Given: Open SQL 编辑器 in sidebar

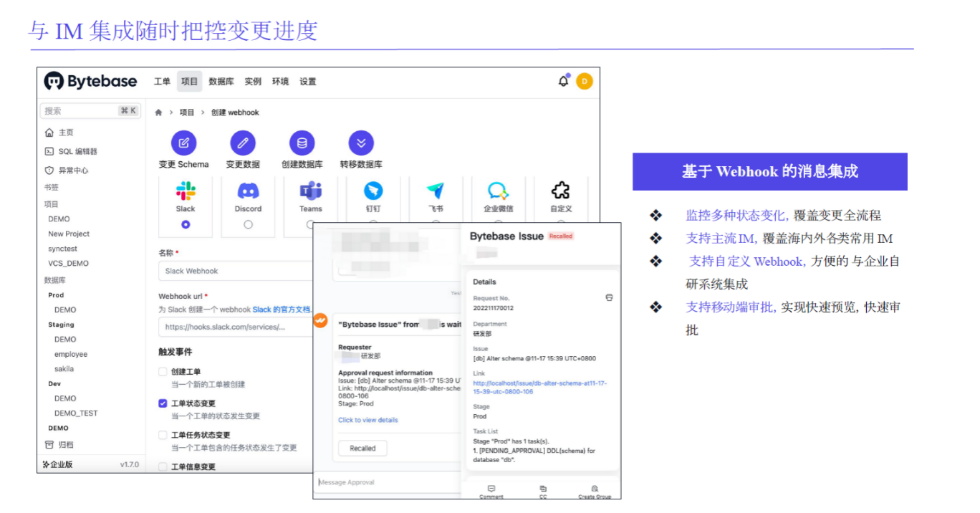Looking at the screenshot, I should tap(71, 151).
